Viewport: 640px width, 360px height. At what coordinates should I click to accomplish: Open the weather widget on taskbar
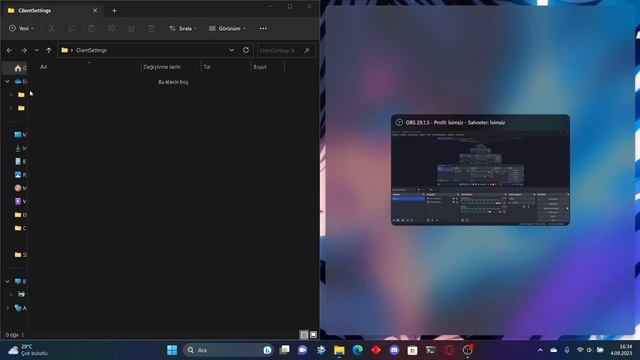(28, 350)
